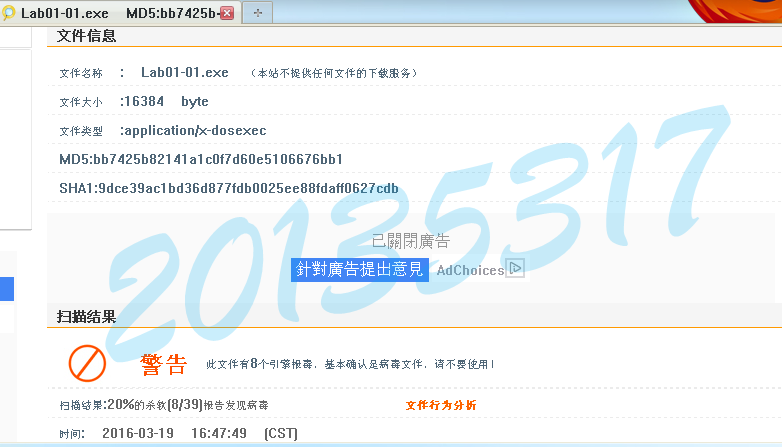Screen dimensions: 782x447
Task: Open a new browser tab
Action: [257, 13]
